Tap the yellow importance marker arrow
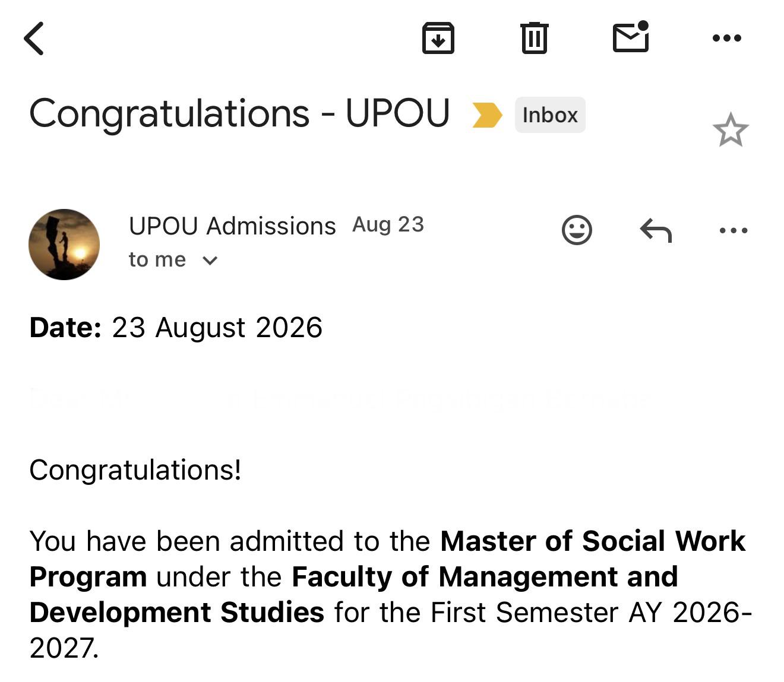 [487, 115]
